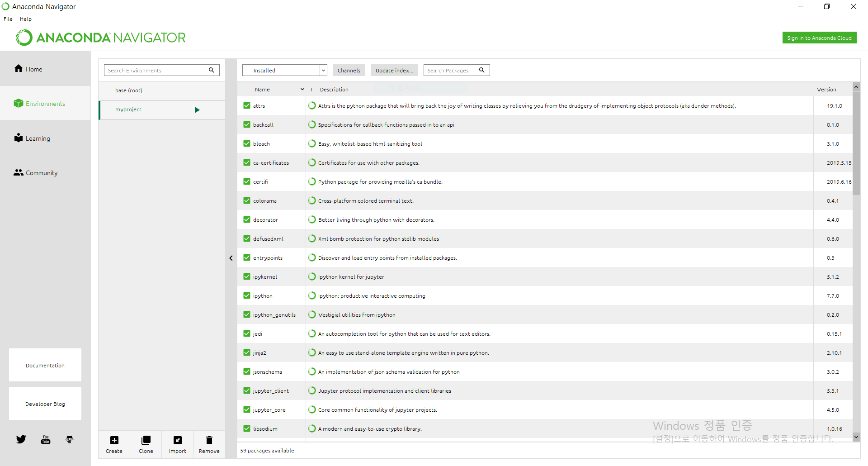Open the Home section

[45, 69]
